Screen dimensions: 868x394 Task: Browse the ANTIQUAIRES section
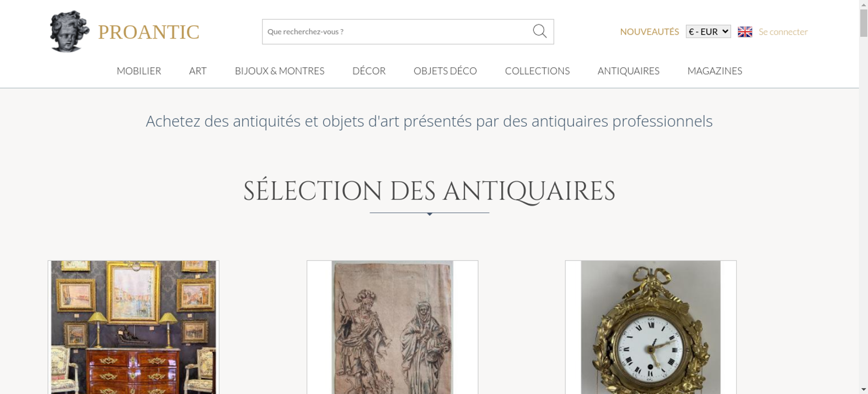(628, 71)
